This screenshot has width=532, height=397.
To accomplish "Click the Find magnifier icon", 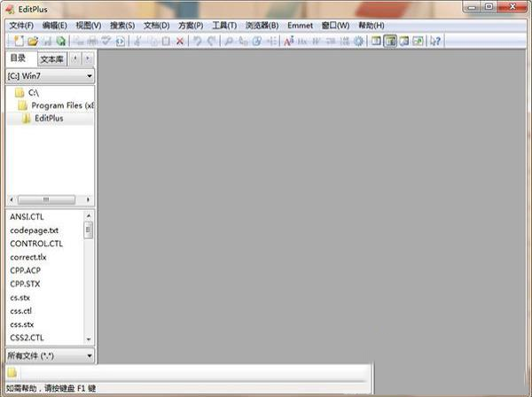I will coord(229,41).
